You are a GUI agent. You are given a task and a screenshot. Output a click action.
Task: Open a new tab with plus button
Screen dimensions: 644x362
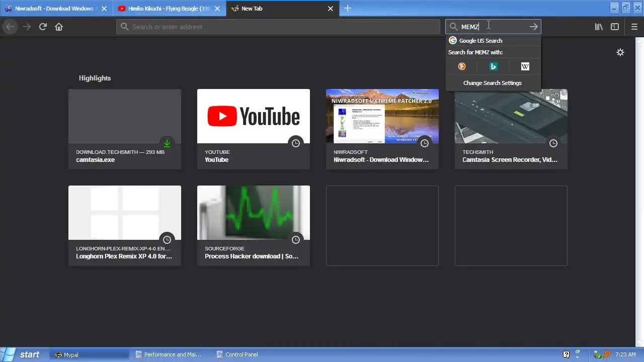click(348, 8)
